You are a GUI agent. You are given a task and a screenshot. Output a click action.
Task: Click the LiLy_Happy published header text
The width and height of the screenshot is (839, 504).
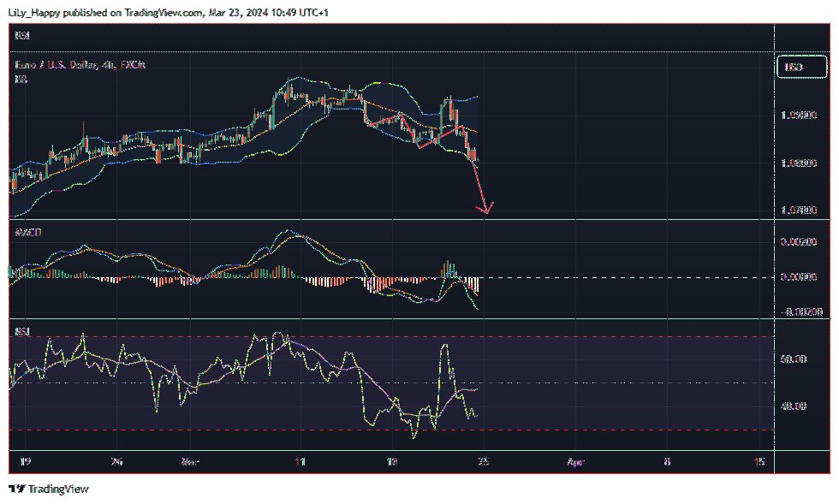tap(168, 12)
